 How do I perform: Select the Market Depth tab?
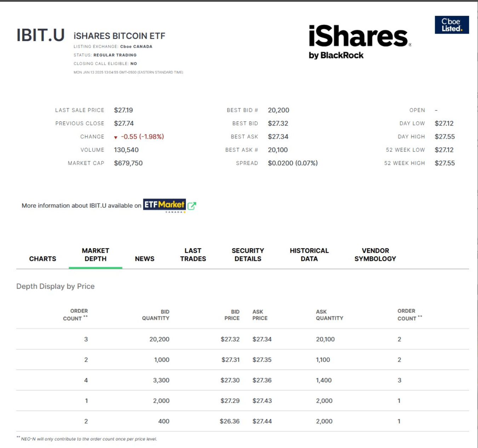click(x=96, y=255)
